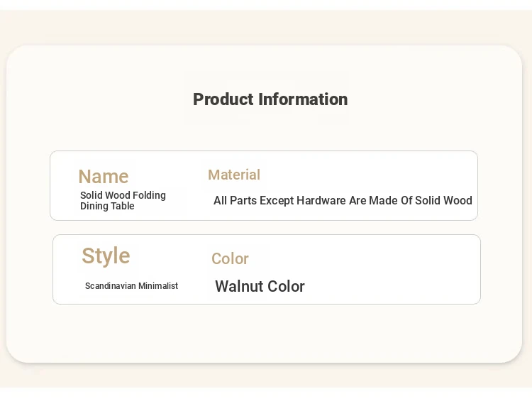Click the Product Information heading

[270, 99]
